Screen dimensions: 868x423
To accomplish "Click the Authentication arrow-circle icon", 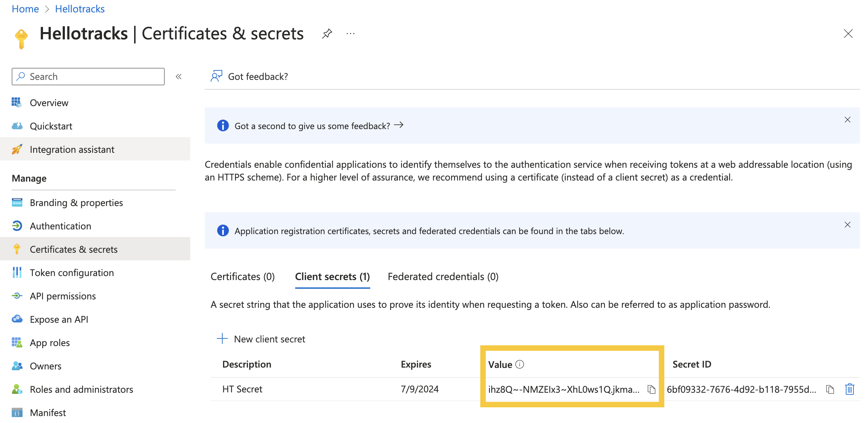I will point(17,226).
